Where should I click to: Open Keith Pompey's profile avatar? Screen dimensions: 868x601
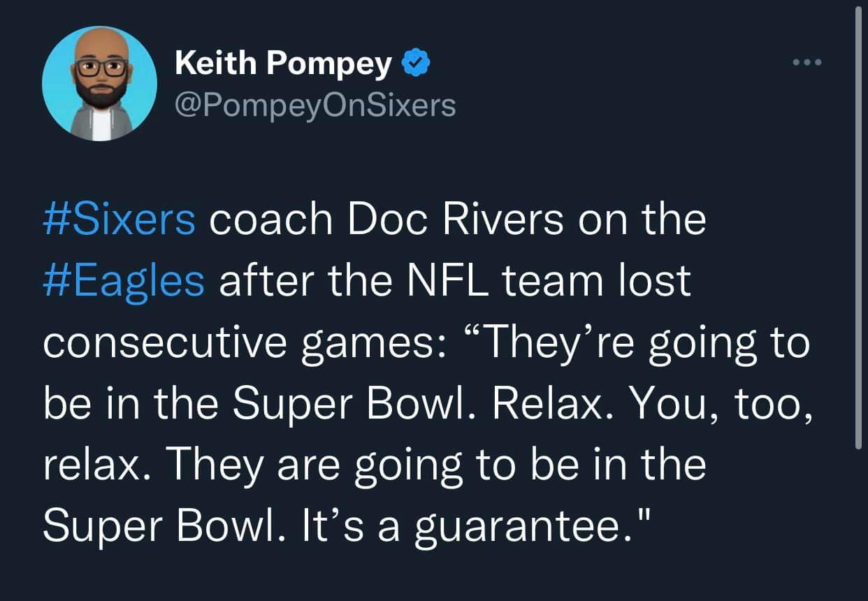click(99, 84)
